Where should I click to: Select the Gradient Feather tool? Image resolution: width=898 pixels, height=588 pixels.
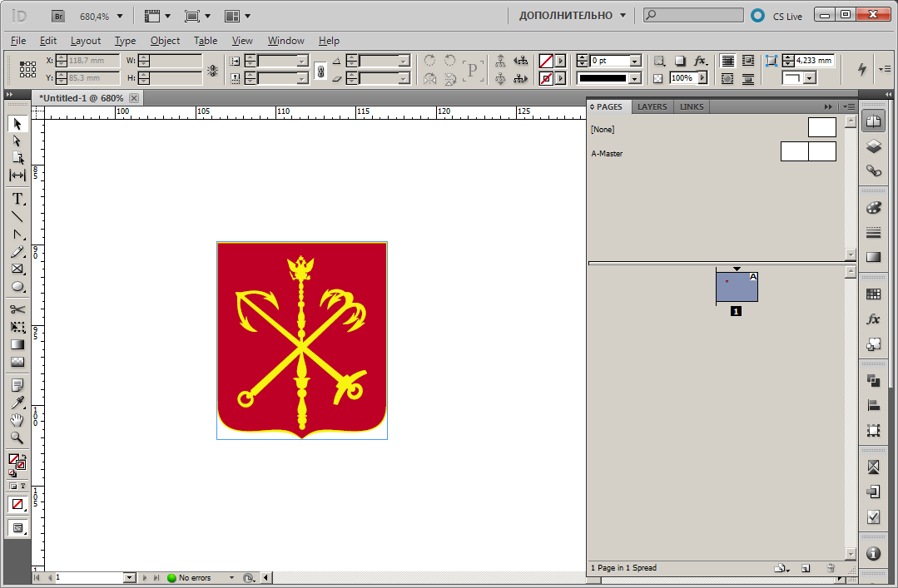(x=17, y=362)
